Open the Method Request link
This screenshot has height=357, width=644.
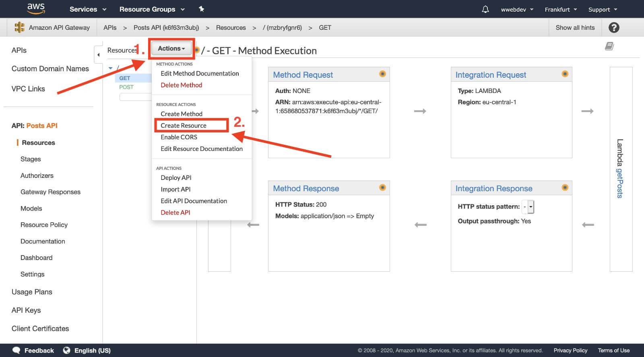[303, 75]
